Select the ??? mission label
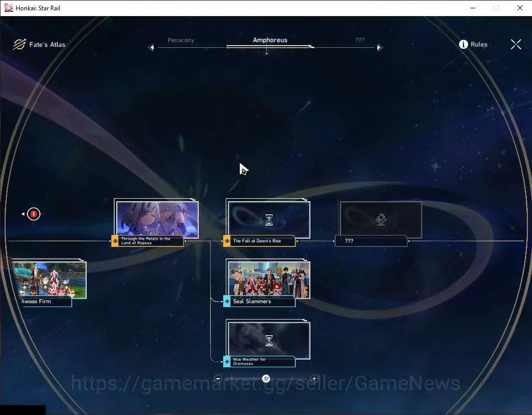 pyautogui.click(x=371, y=241)
